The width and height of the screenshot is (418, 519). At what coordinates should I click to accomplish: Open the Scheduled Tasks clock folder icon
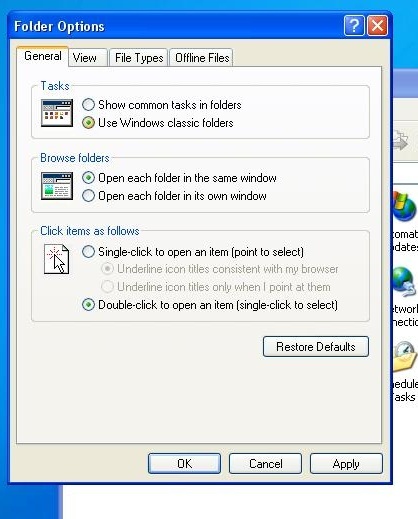[405, 357]
